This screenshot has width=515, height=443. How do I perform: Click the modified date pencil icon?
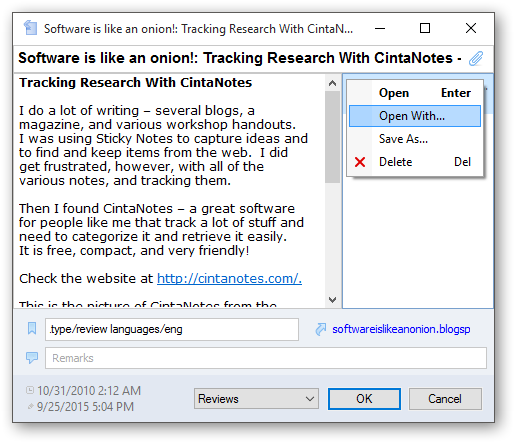pyautogui.click(x=30, y=406)
